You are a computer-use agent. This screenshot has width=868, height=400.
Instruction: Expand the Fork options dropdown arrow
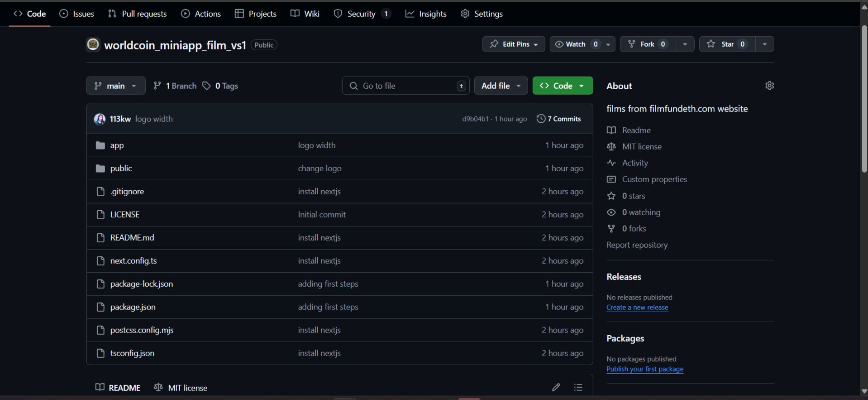click(x=685, y=44)
